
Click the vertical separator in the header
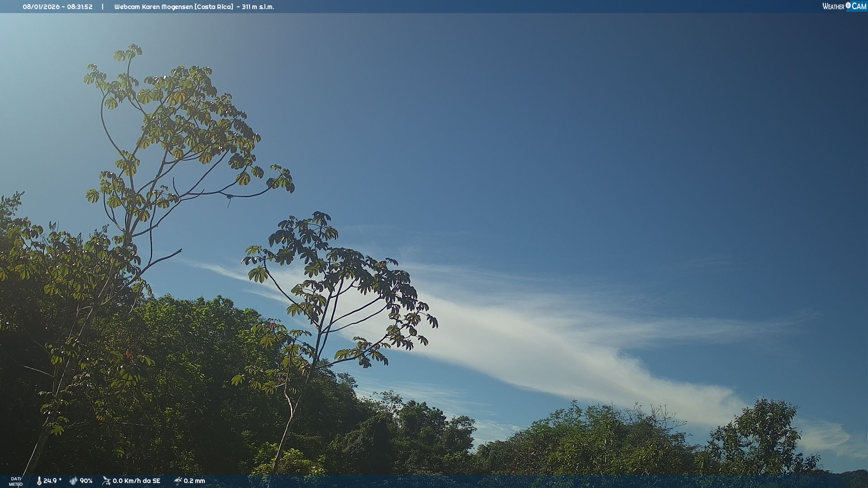tap(103, 7)
